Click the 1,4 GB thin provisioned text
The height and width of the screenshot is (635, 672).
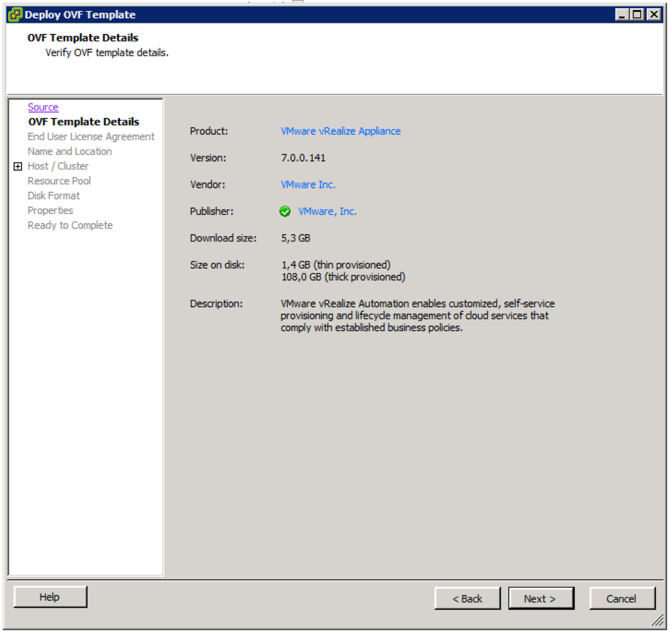336,265
